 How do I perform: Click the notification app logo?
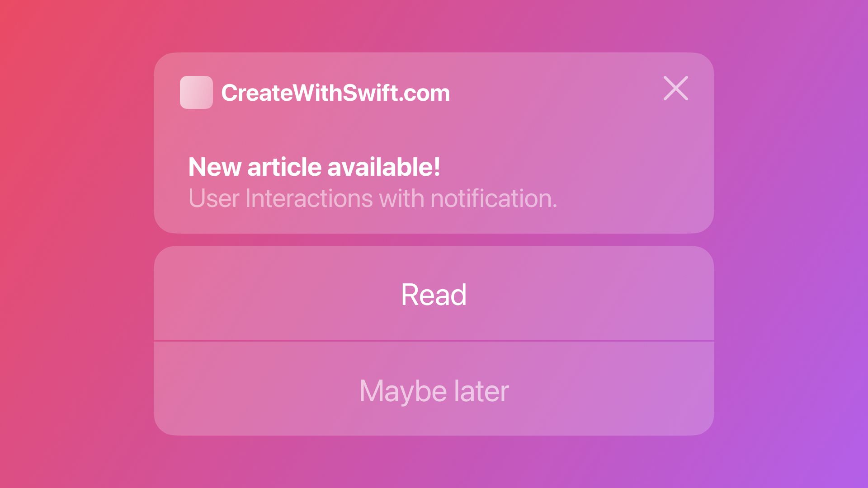(x=196, y=92)
